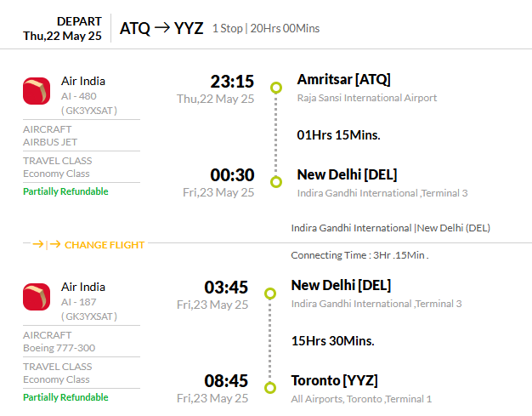Open the CHANGE FLIGHT label
The image size is (532, 416).
[105, 245]
